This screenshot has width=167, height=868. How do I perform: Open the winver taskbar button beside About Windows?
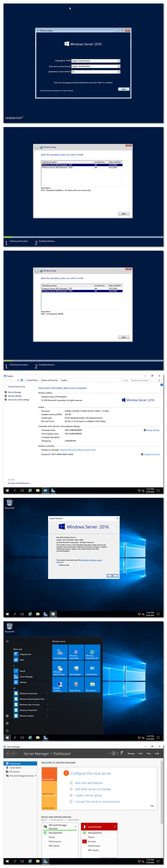click(x=53, y=614)
